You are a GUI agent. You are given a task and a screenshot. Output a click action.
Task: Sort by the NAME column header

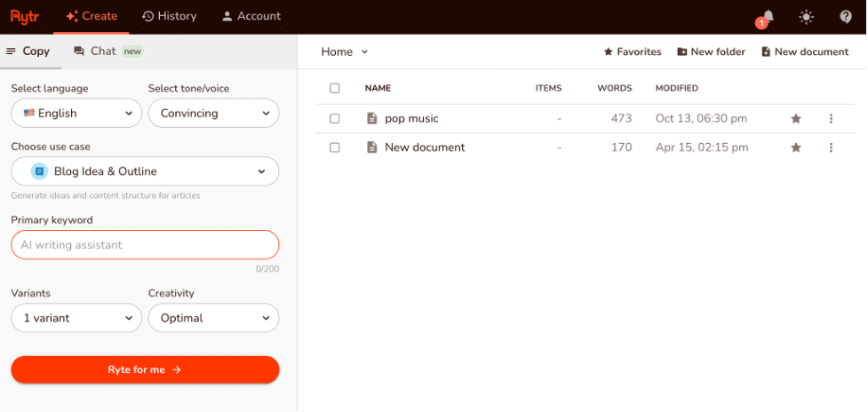[378, 89]
